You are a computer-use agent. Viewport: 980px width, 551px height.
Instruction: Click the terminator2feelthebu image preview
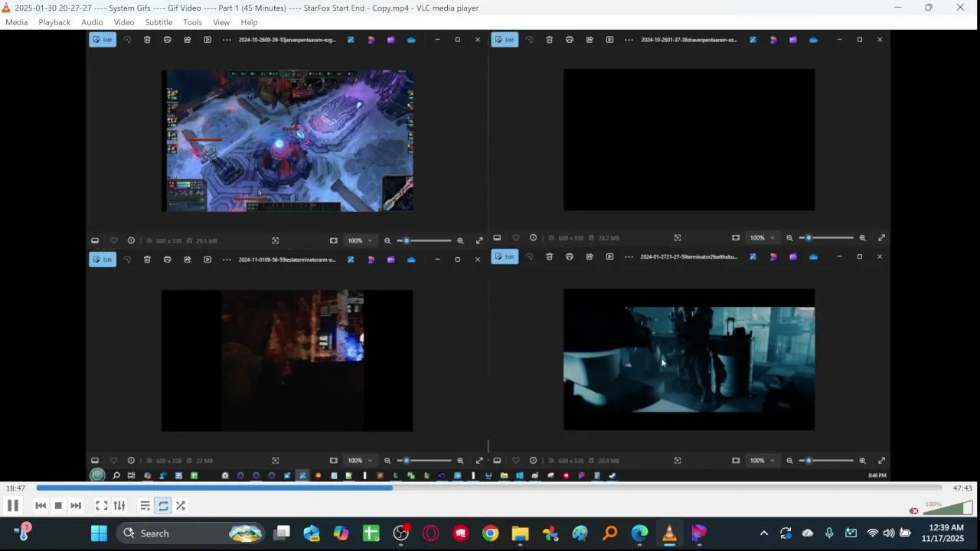(x=689, y=360)
